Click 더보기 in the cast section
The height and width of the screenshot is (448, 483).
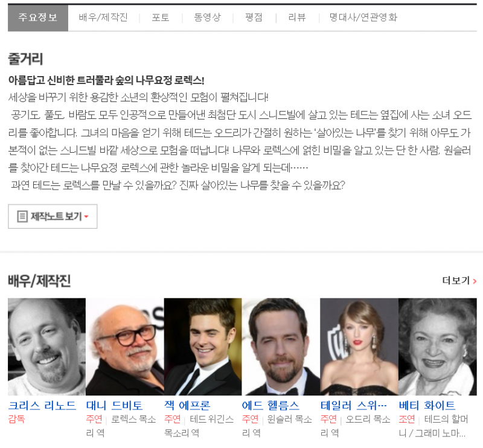coord(459,280)
